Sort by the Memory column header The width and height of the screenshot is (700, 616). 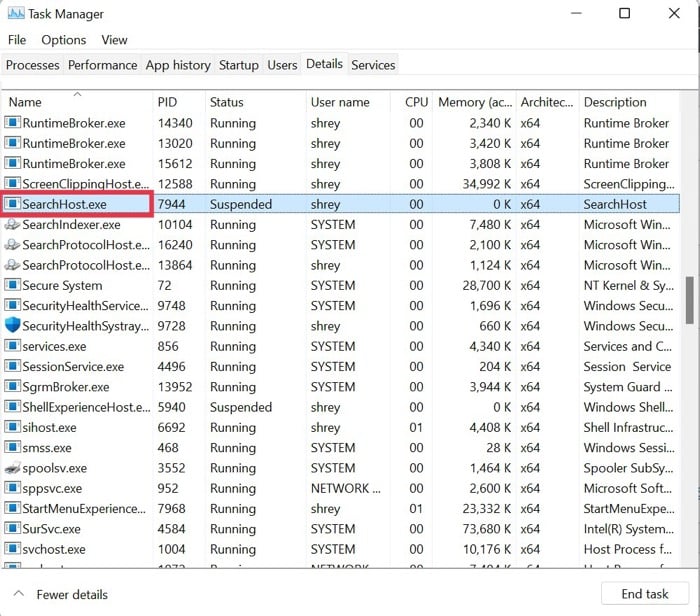[x=475, y=102]
